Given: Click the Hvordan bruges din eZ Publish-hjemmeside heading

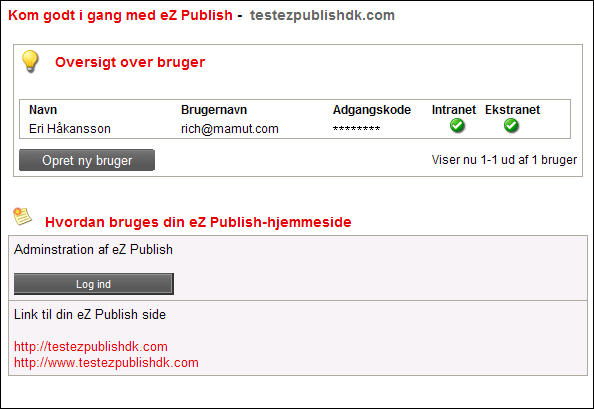Looking at the screenshot, I should click(198, 222).
